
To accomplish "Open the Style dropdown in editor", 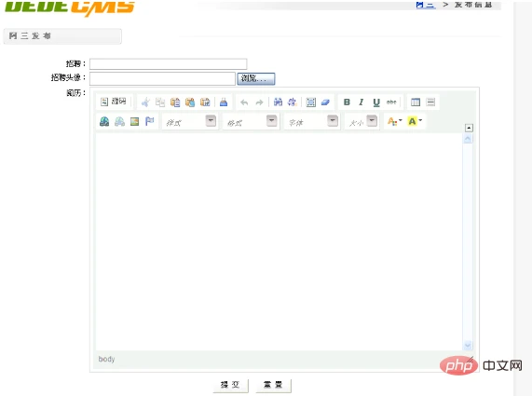I will tap(190, 121).
